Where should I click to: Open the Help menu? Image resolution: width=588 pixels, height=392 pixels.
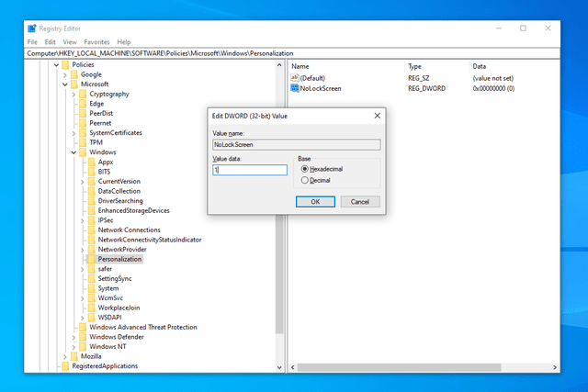point(124,42)
